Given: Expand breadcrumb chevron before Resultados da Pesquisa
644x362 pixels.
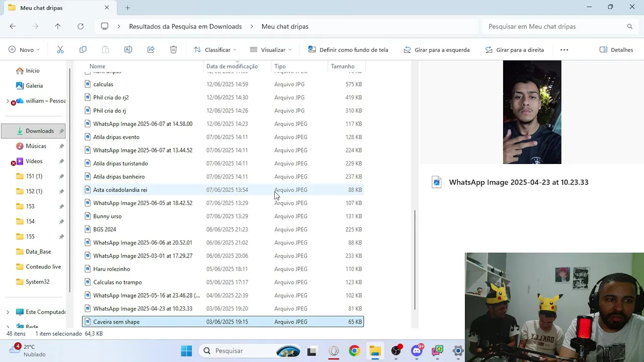Looking at the screenshot, I should [119, 26].
